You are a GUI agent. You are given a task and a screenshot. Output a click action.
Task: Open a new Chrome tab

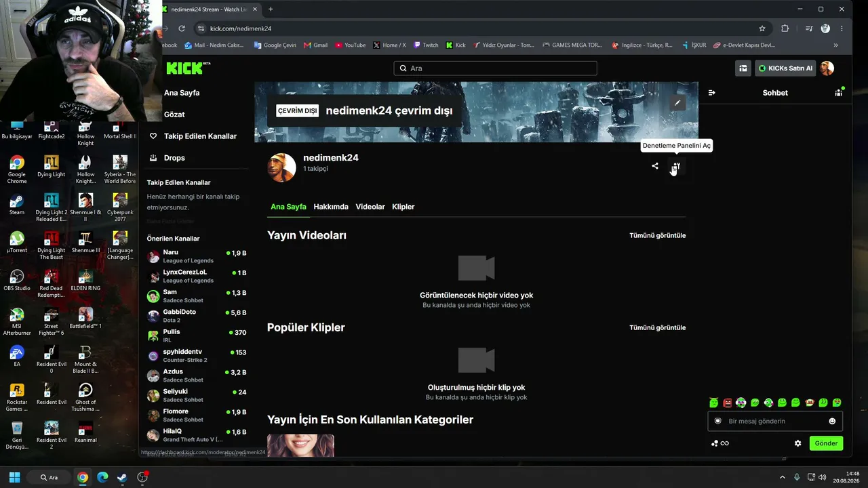(x=271, y=9)
